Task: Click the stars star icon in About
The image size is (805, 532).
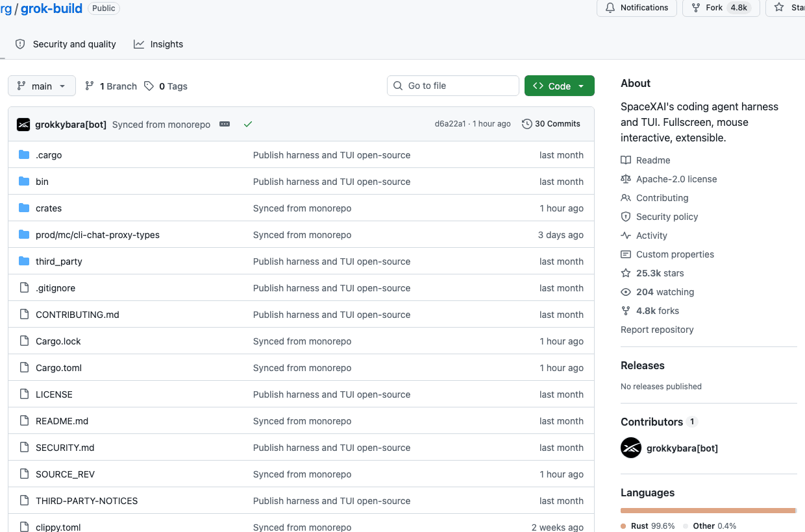Action: coord(626,273)
